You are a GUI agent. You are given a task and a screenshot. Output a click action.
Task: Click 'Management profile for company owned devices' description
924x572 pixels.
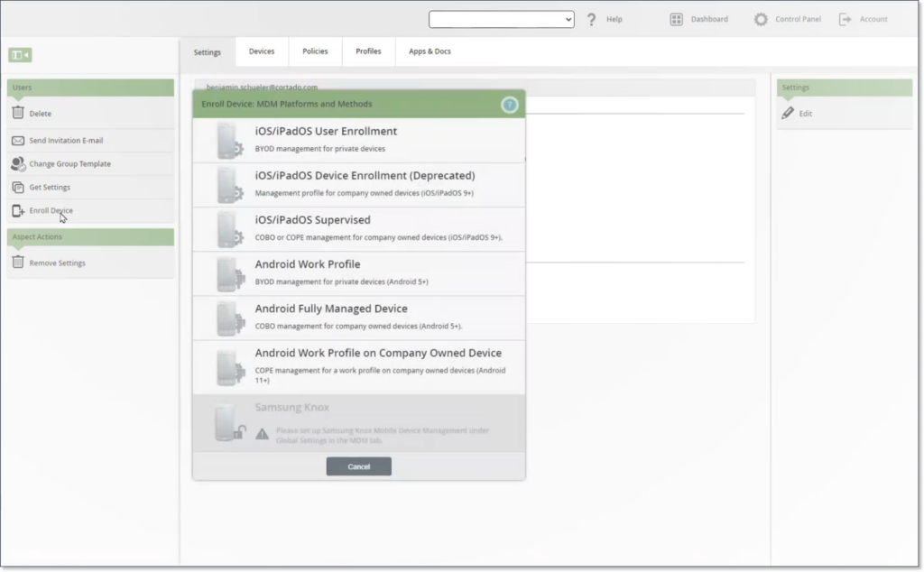365,193
